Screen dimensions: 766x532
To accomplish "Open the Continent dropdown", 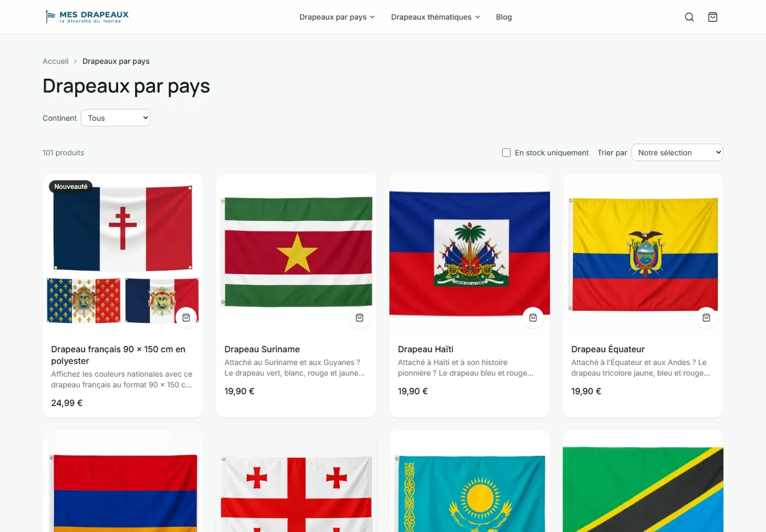I will pyautogui.click(x=115, y=118).
